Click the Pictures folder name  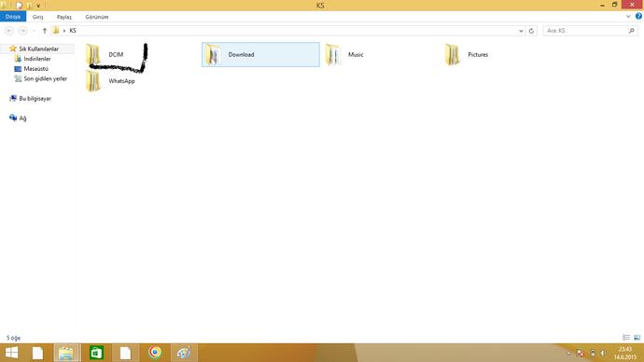pyautogui.click(x=478, y=55)
